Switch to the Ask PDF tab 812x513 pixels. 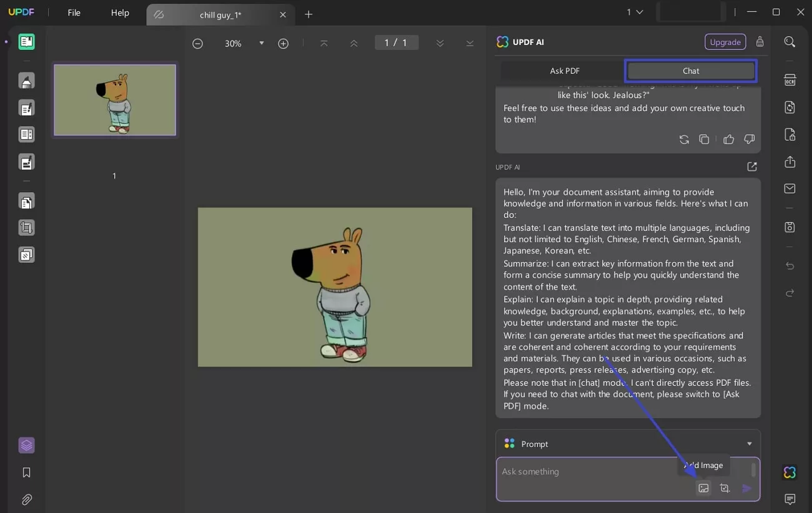[x=564, y=71]
